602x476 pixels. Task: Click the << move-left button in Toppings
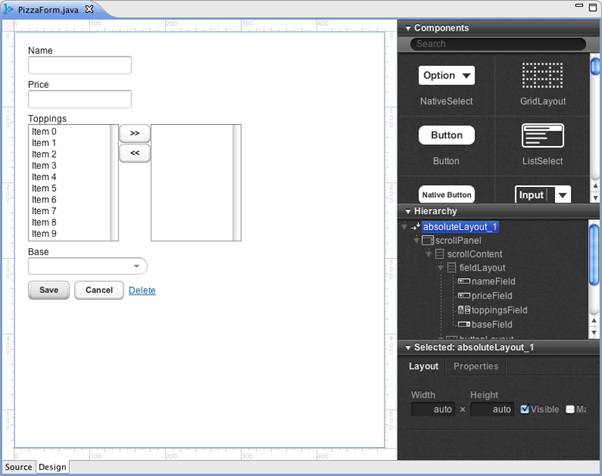pyautogui.click(x=134, y=153)
